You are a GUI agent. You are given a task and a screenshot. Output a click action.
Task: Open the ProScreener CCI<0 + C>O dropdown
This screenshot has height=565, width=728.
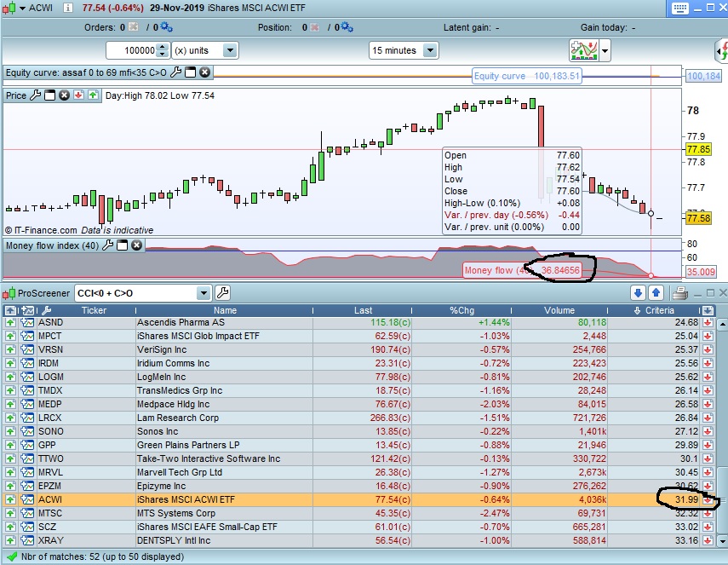(x=203, y=293)
